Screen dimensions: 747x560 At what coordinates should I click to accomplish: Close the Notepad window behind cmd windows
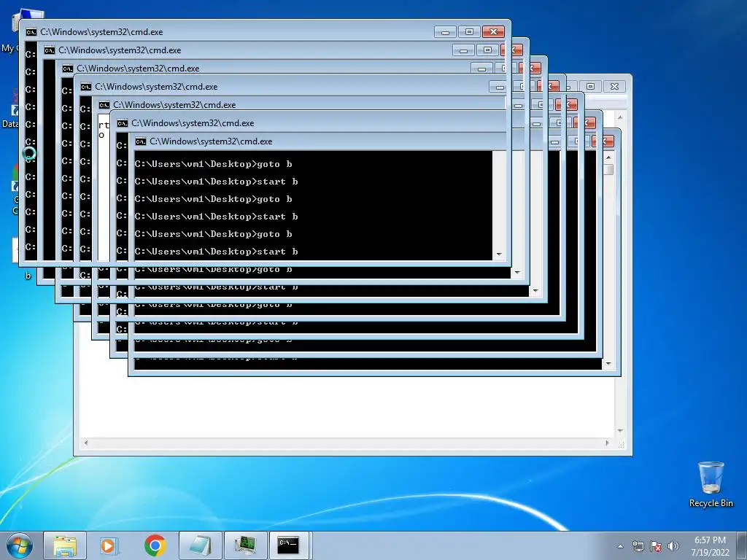[x=614, y=86]
